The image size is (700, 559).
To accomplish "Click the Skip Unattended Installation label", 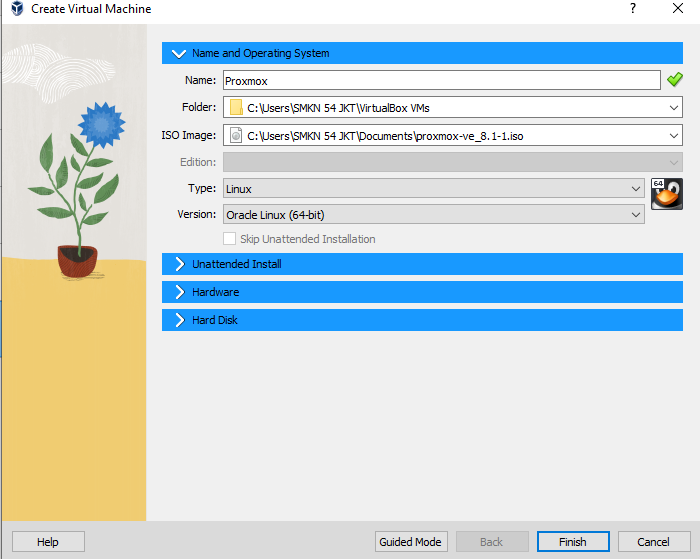I will pyautogui.click(x=308, y=239).
